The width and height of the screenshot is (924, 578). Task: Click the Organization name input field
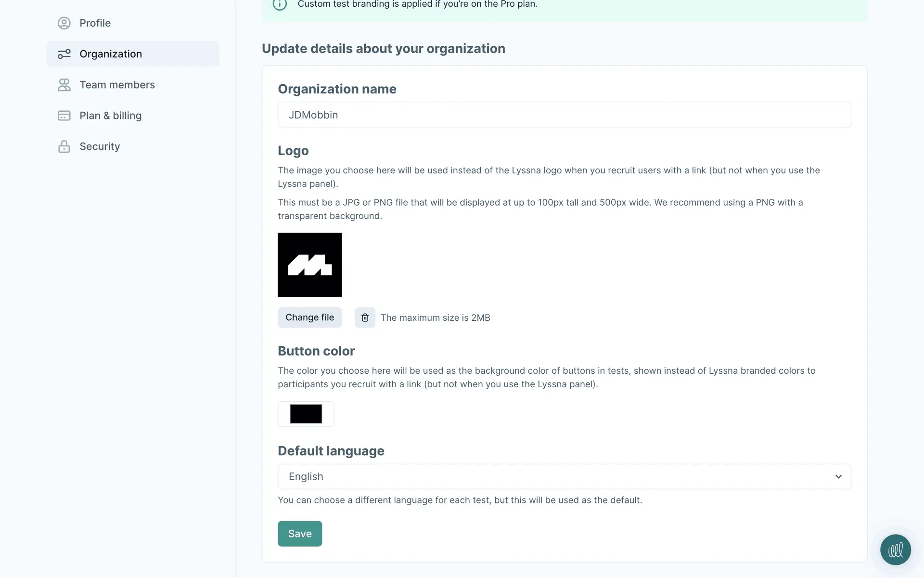564,115
